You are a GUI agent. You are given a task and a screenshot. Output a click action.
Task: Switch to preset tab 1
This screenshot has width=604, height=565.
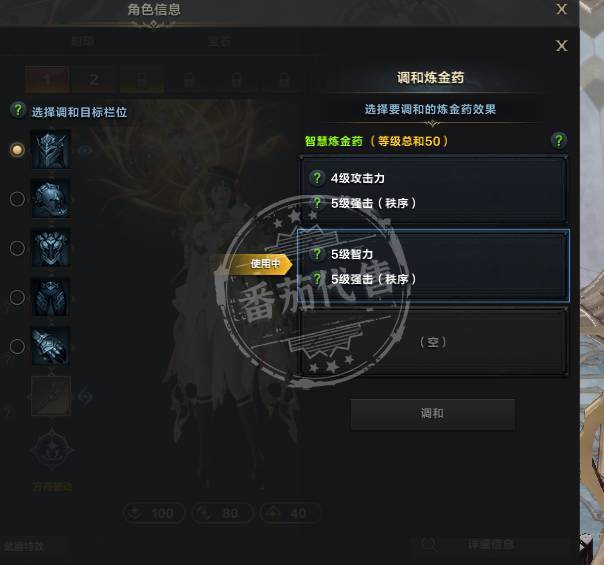pos(47,80)
